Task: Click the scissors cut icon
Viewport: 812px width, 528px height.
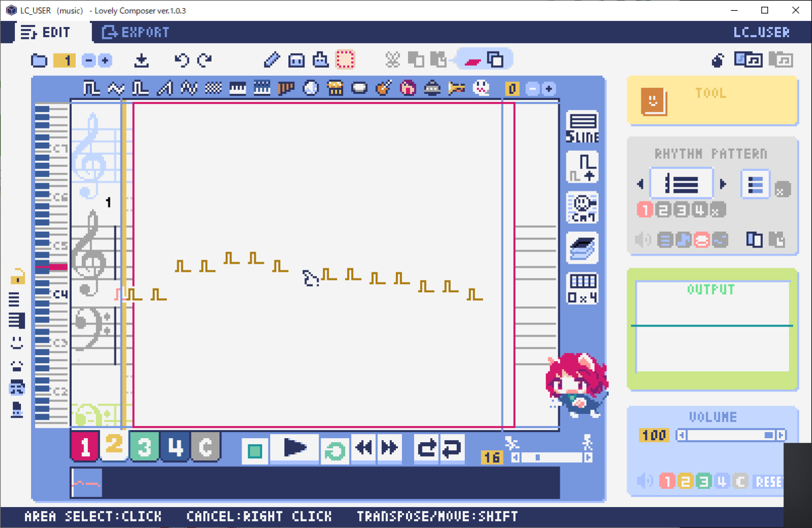Action: pyautogui.click(x=393, y=60)
